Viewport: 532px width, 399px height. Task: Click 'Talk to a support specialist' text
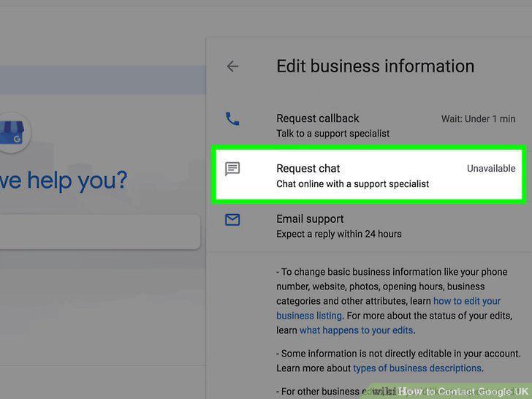click(332, 133)
